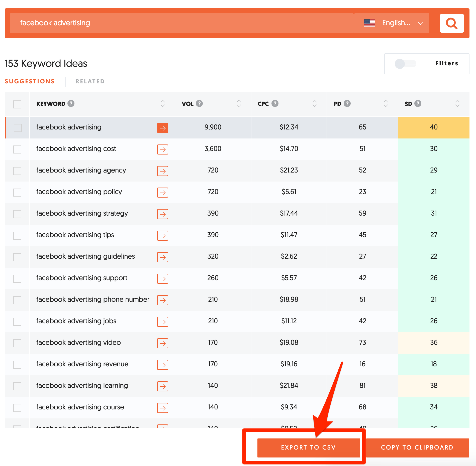Check the facebook advertising agency row checkbox
The height and width of the screenshot is (466, 476).
click(17, 171)
